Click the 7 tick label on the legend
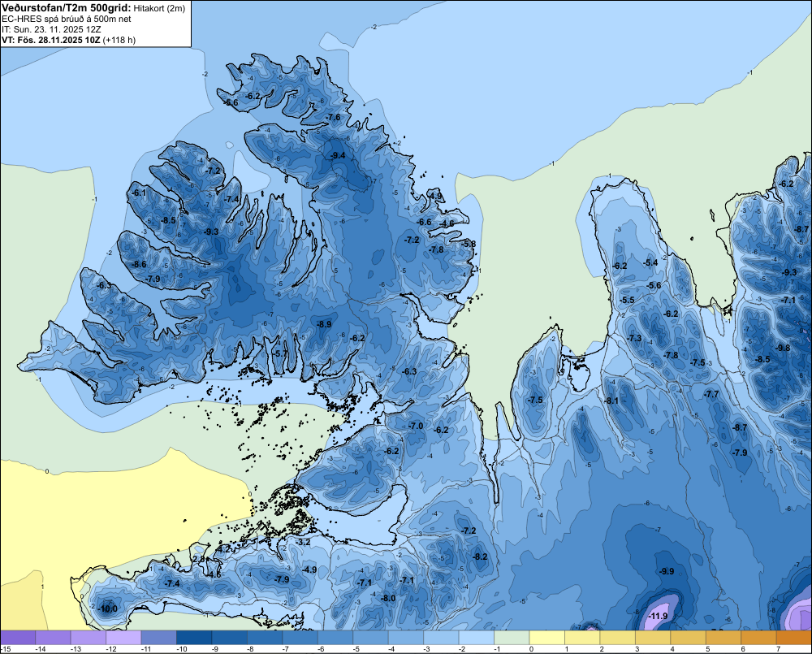 tap(779, 649)
